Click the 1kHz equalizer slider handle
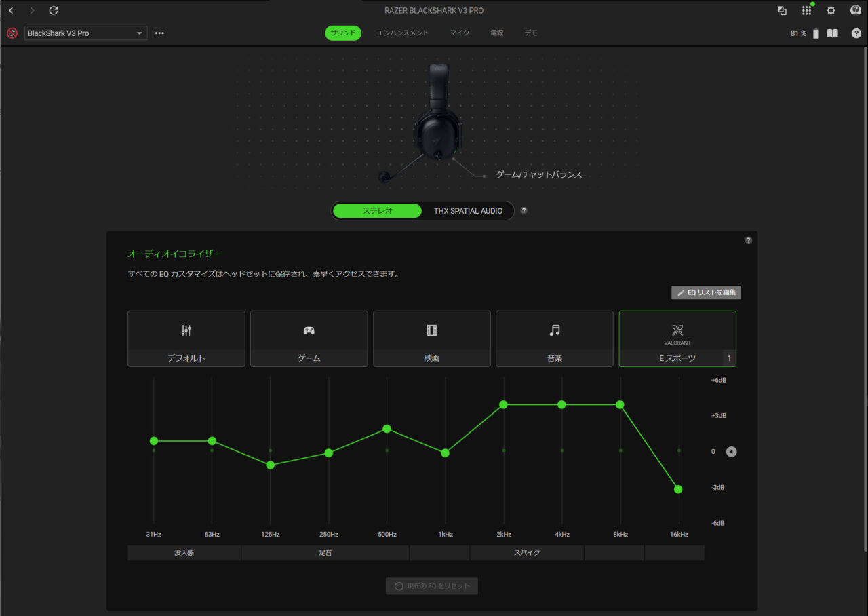 click(446, 453)
